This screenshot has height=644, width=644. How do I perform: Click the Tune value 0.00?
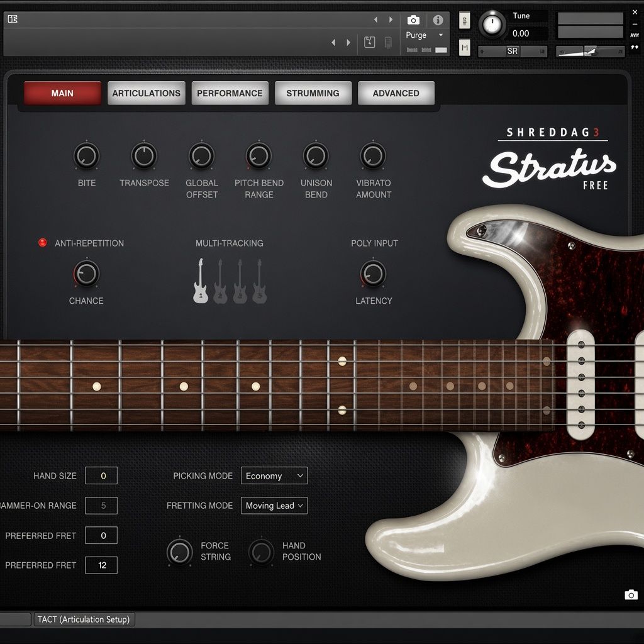coord(521,34)
